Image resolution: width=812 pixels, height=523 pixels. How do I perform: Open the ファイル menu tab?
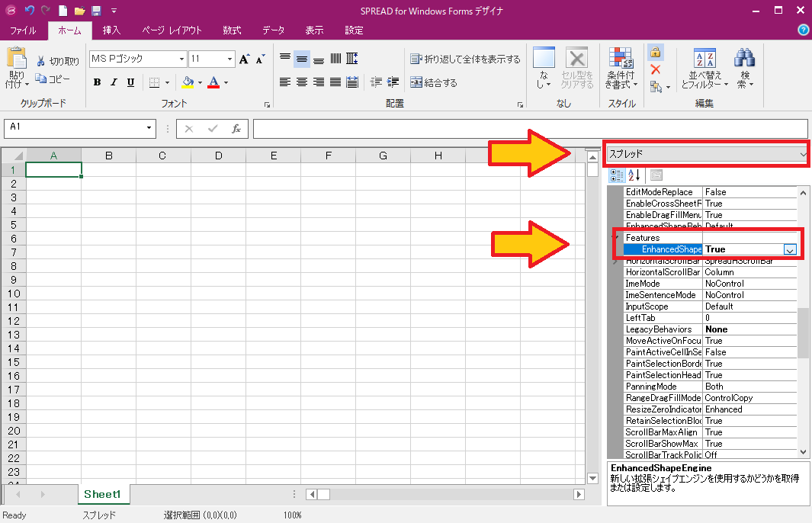tap(24, 30)
